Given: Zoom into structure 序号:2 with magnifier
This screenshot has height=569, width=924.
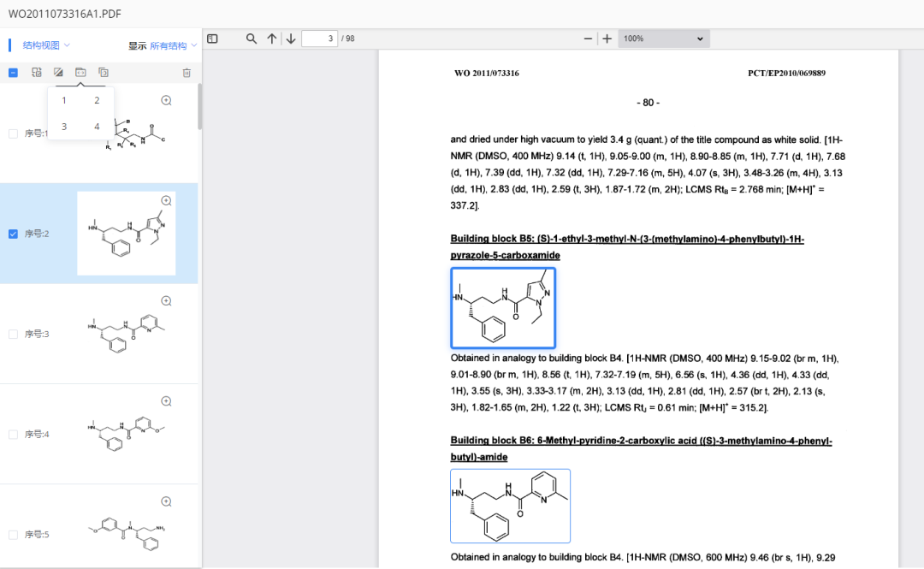Looking at the screenshot, I should tap(167, 200).
